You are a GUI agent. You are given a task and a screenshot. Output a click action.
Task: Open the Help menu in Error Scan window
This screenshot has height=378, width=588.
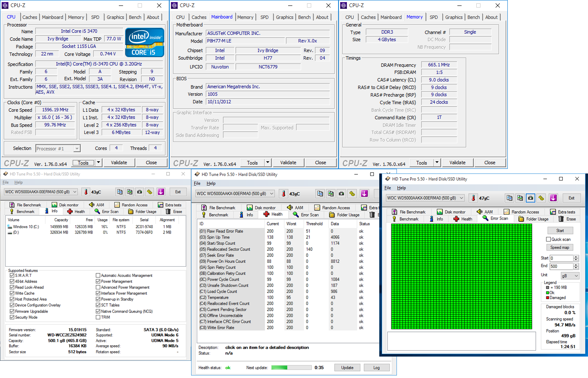coord(402,188)
